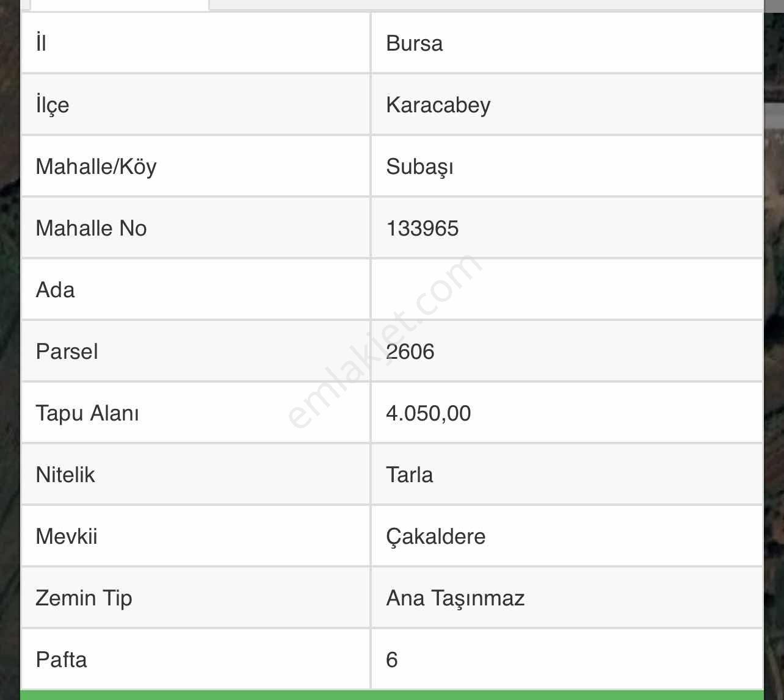Click the Pafta value 6
Viewport: 784px width, 700px height.
[392, 660]
